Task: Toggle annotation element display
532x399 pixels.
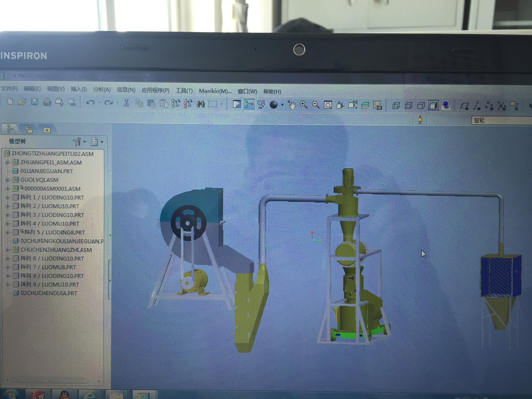Action: [514, 106]
